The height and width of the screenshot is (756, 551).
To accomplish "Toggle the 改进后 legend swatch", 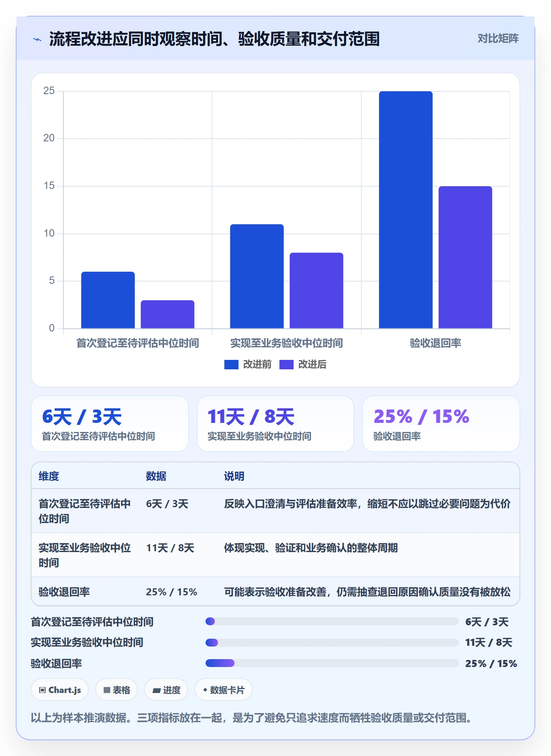I will point(287,365).
